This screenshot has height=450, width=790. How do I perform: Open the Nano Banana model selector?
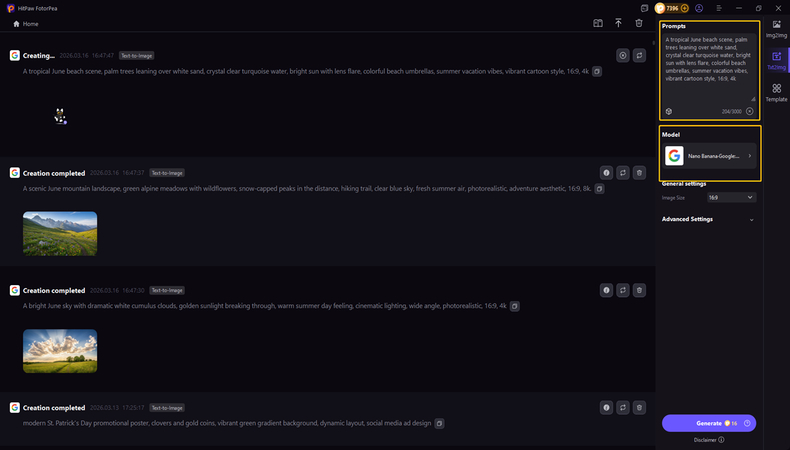pyautogui.click(x=710, y=156)
